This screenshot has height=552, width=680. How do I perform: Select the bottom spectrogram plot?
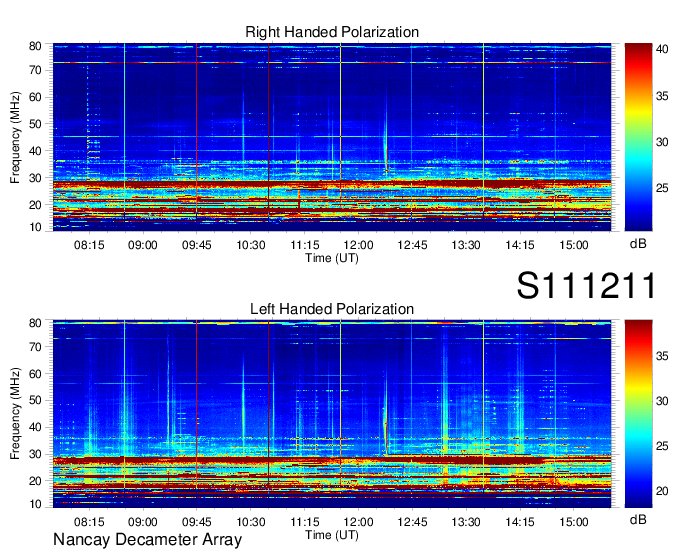point(332,414)
